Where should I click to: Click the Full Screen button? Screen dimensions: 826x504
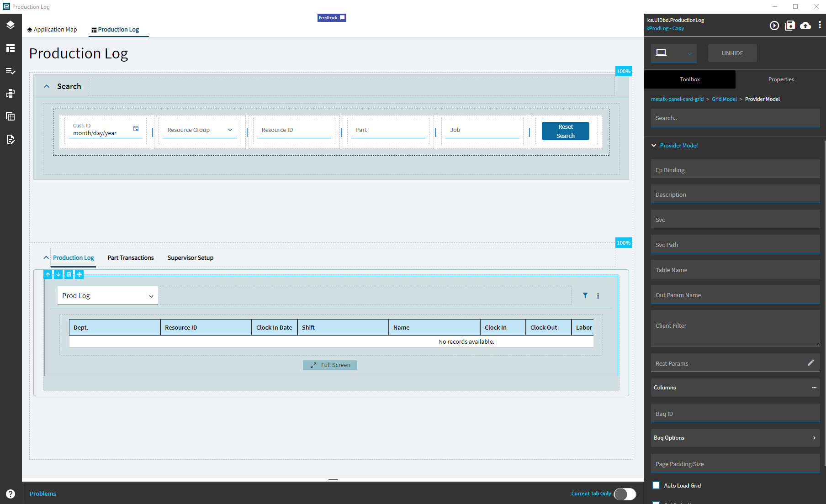[x=330, y=365]
